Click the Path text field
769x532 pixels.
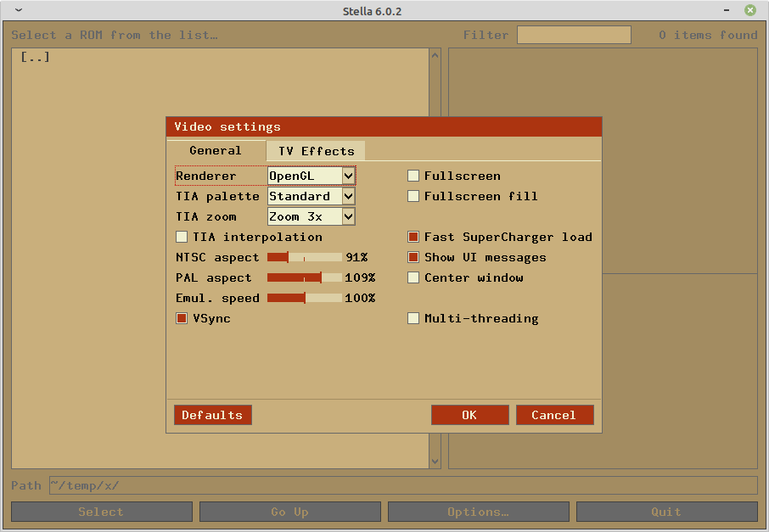(x=403, y=486)
